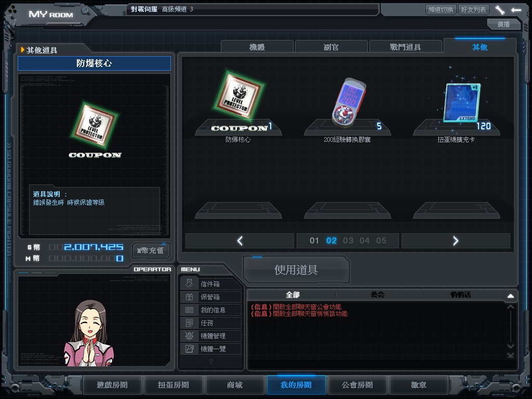Click the operator character portrait
This screenshot has width=532, height=399.
(89, 333)
